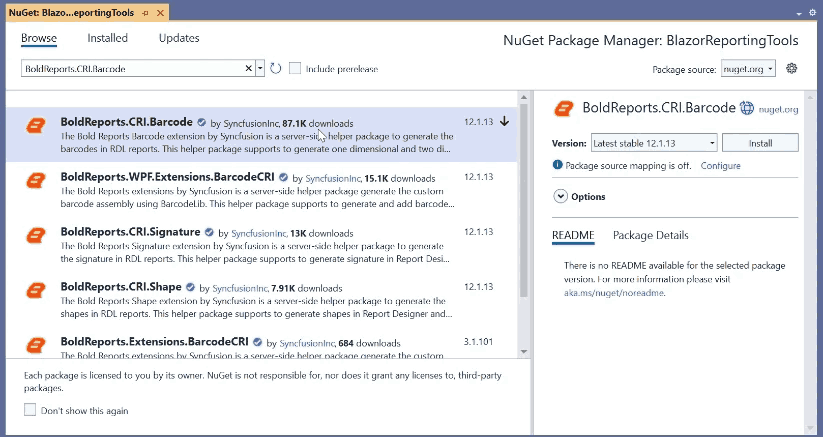Select the BoldReports.Extensions.BarcodeCRI package name
823x437 pixels.
coord(154,342)
